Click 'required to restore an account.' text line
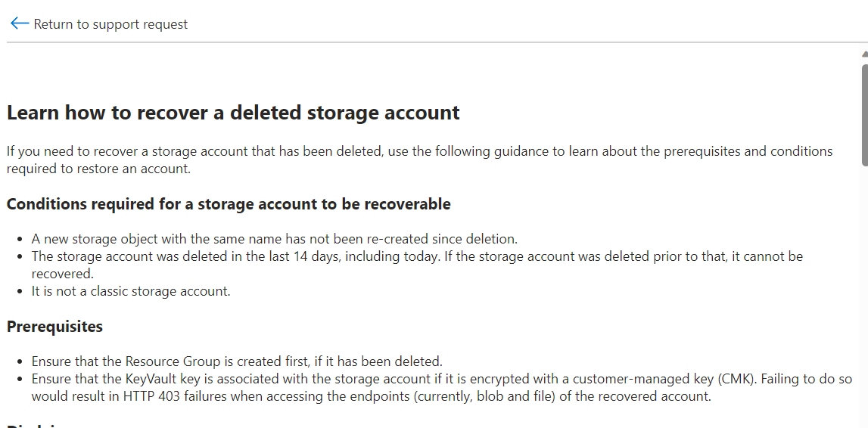Viewport: 868px width, 428px height. [x=98, y=169]
